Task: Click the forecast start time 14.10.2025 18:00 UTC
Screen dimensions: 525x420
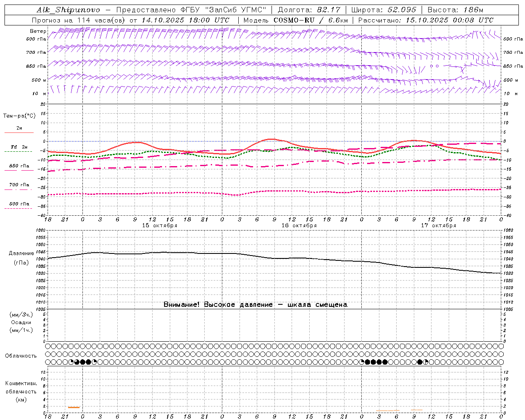Action: click(x=185, y=20)
